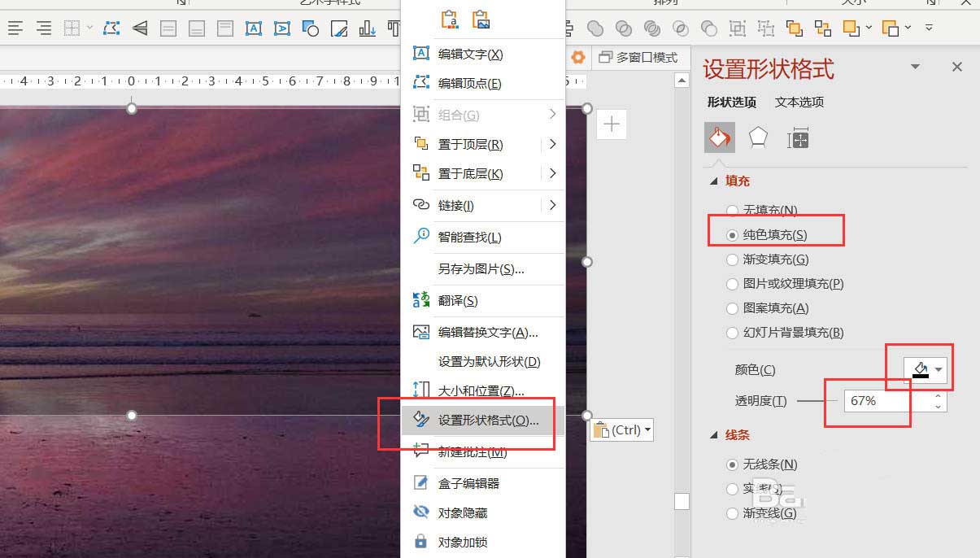Collapse the 填充 section
Screen dimensions: 980x558
[x=715, y=181]
